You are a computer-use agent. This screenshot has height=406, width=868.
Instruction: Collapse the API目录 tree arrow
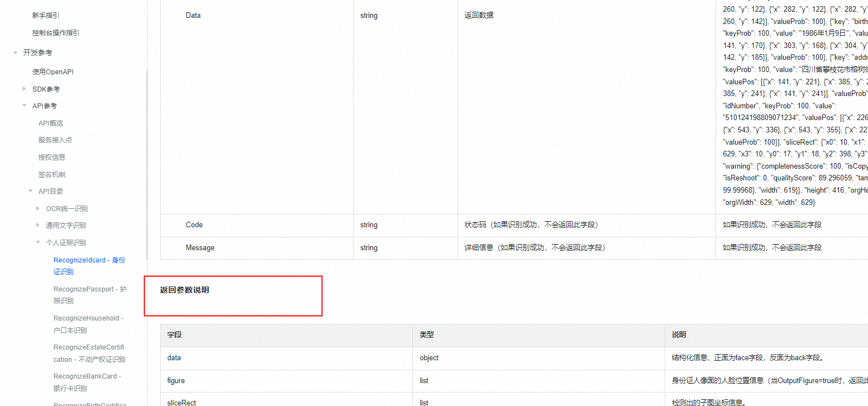pyautogui.click(x=31, y=191)
